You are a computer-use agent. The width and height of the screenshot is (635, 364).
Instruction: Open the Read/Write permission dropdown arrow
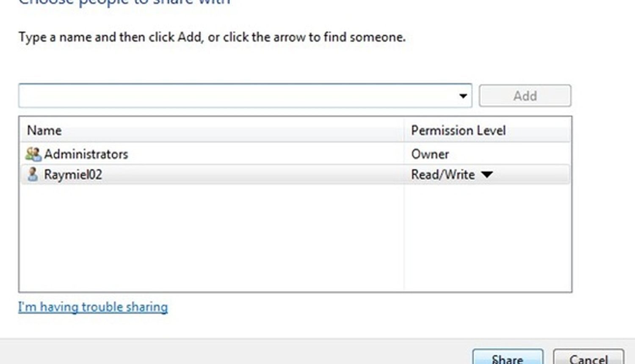tap(487, 174)
